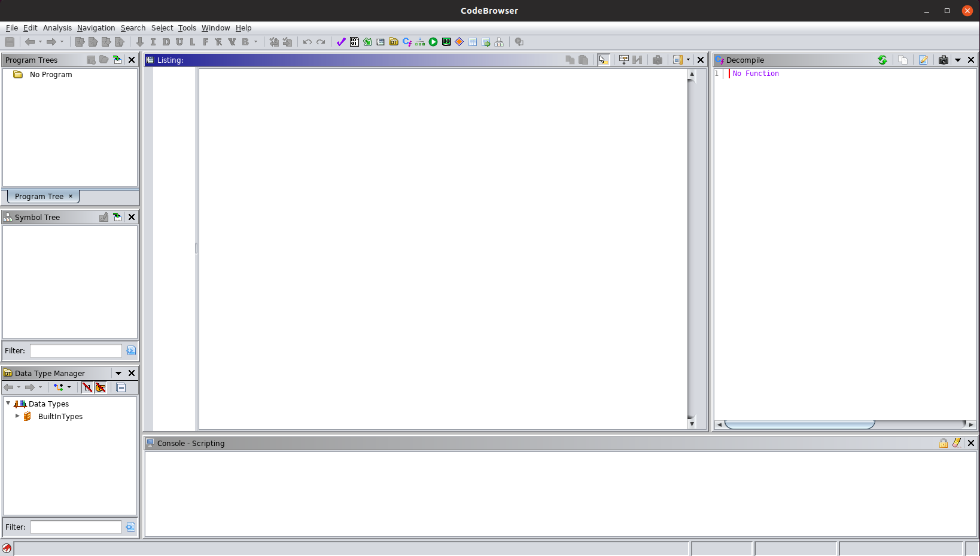Screen dimensions: 980x556
Task: Open the Analysis menu
Action: tap(57, 28)
